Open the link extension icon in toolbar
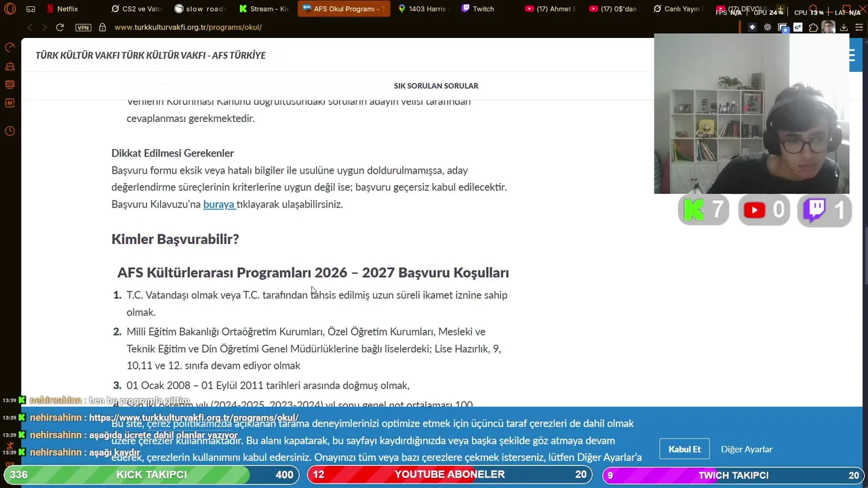This screenshot has height=488, width=868. (x=798, y=27)
